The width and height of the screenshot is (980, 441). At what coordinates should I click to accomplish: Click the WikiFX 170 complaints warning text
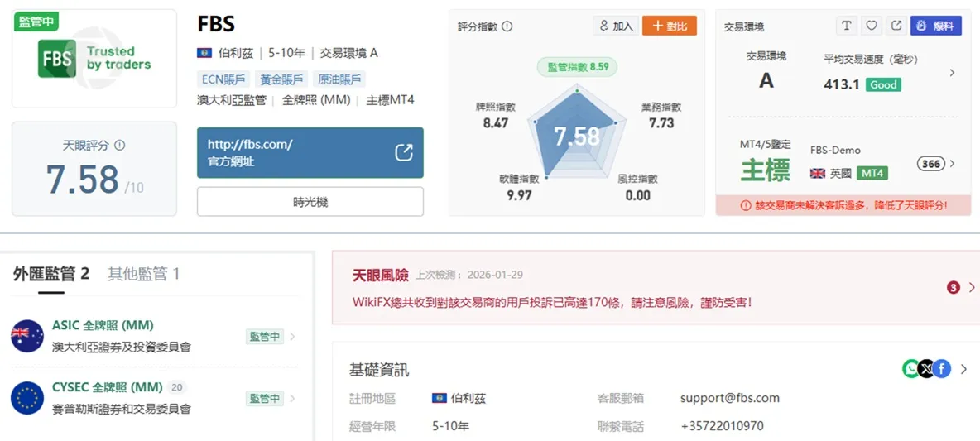click(x=552, y=303)
